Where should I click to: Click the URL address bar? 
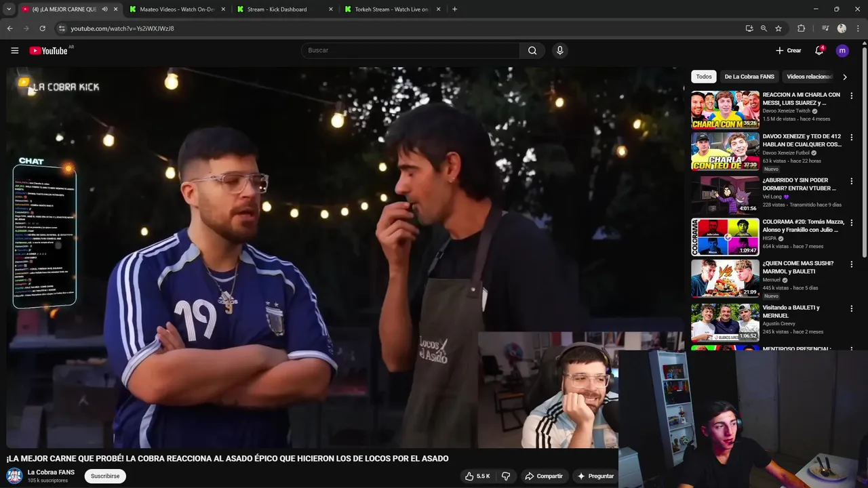point(400,28)
